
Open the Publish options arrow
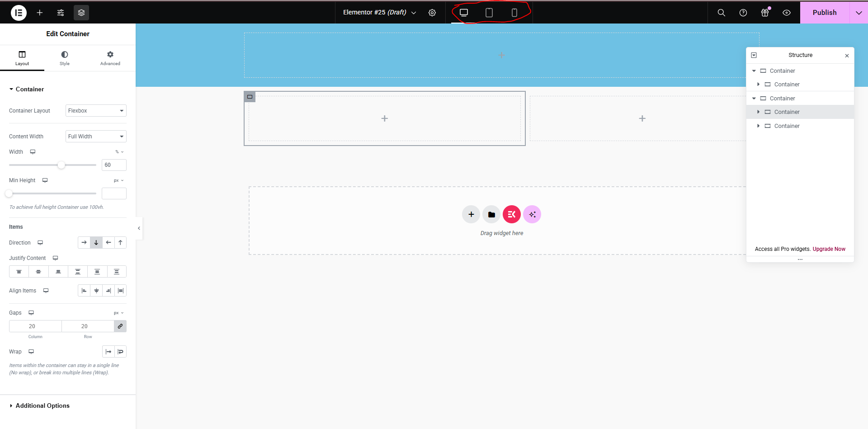coord(859,13)
